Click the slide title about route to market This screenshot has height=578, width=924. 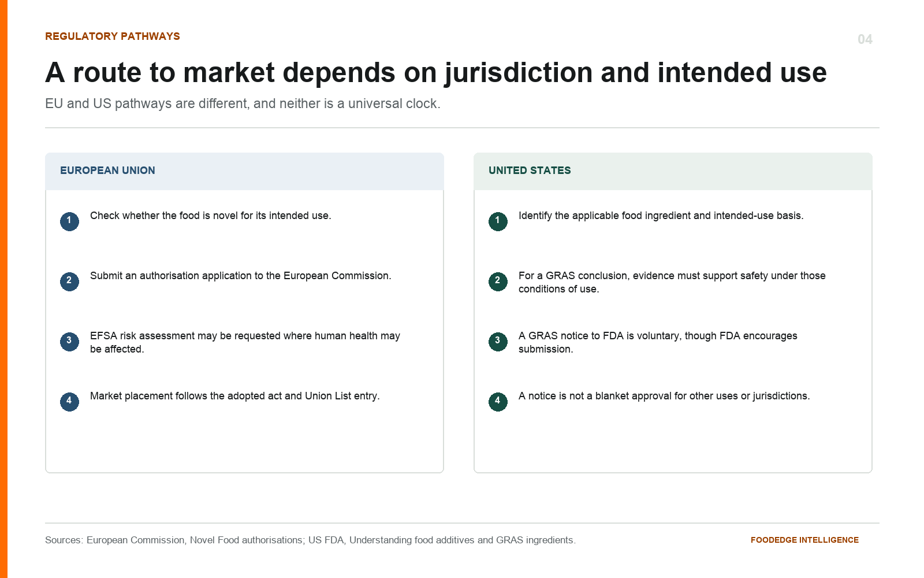click(x=436, y=73)
